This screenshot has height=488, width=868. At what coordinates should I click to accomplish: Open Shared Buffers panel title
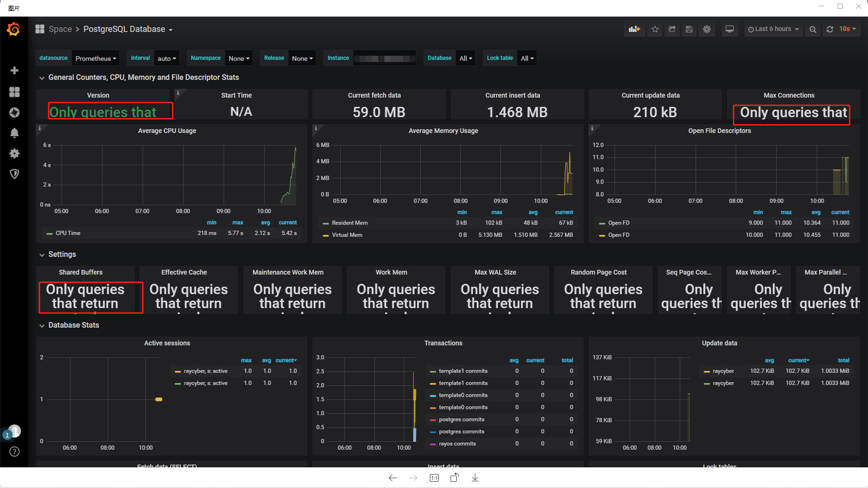[x=81, y=273]
